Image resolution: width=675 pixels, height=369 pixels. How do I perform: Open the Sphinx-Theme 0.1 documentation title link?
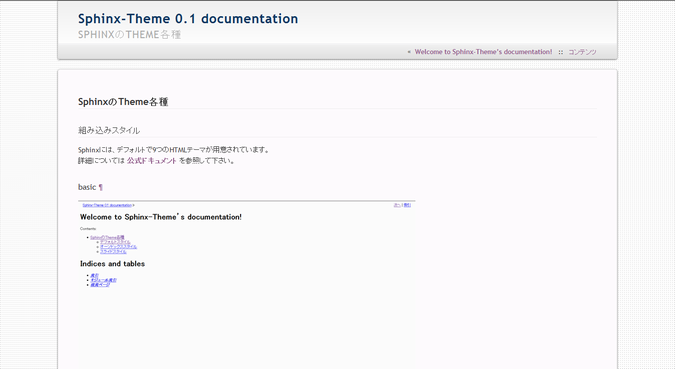188,19
